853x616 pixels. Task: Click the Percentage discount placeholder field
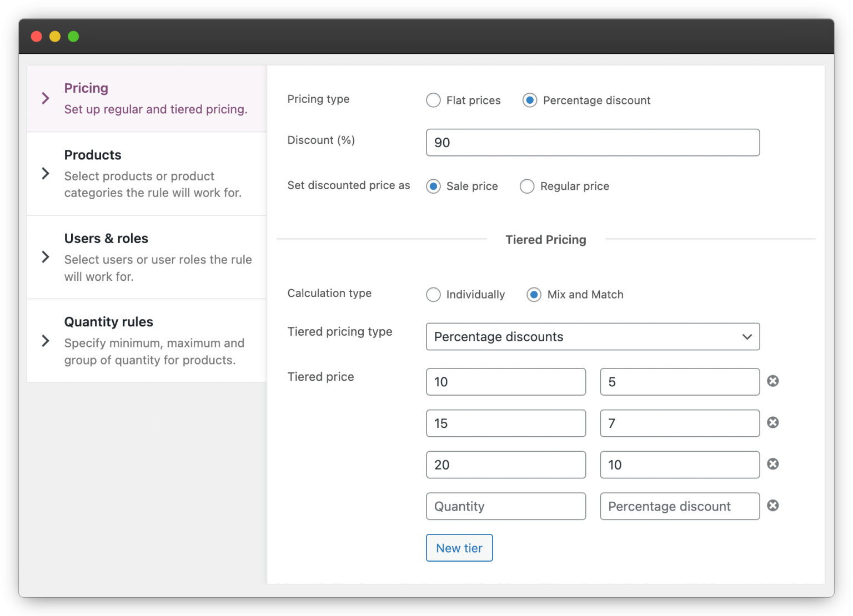[x=679, y=506]
